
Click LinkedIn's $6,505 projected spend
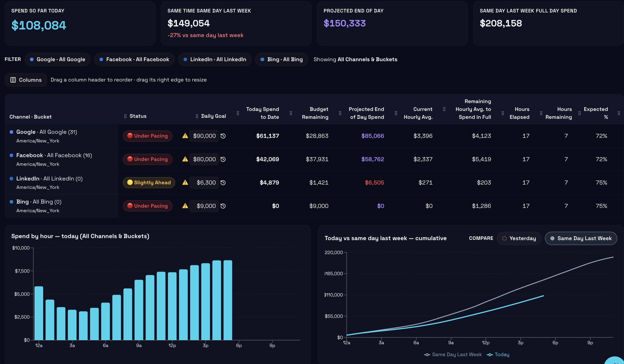pos(374,183)
